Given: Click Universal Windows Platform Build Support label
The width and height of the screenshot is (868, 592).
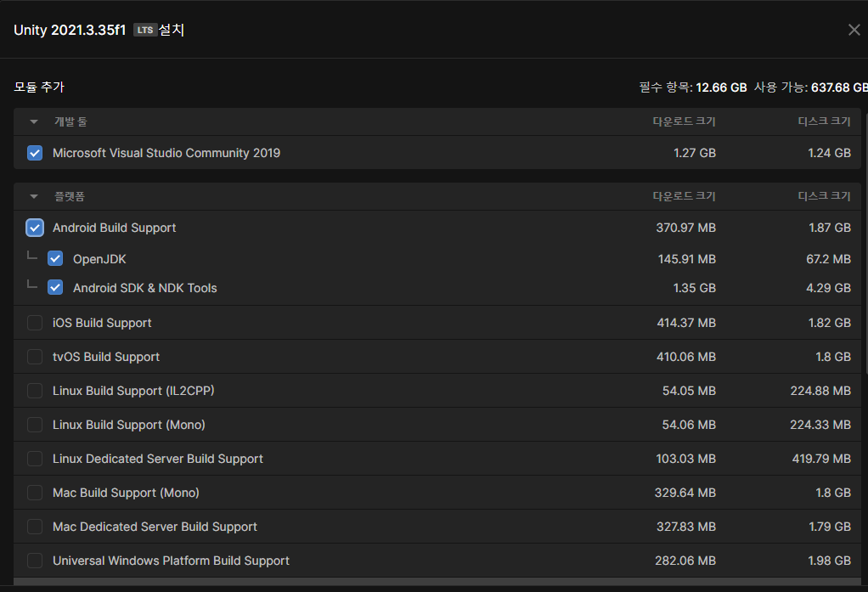Looking at the screenshot, I should coord(171,561).
